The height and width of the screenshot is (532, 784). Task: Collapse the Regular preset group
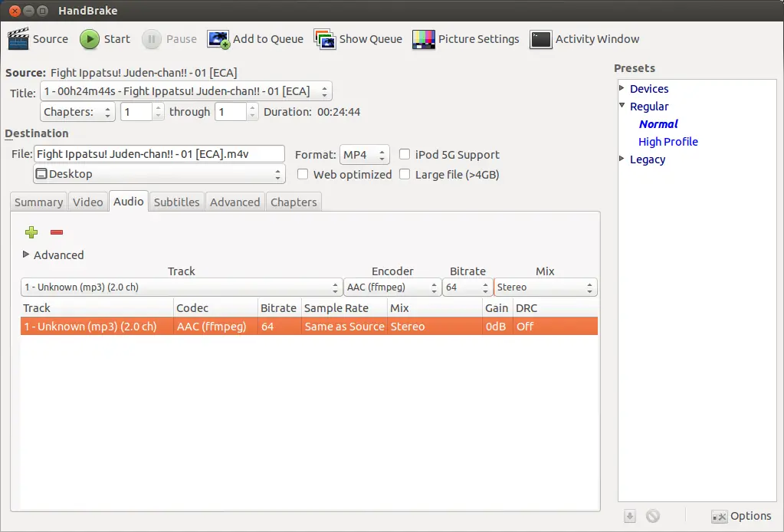[x=622, y=106]
